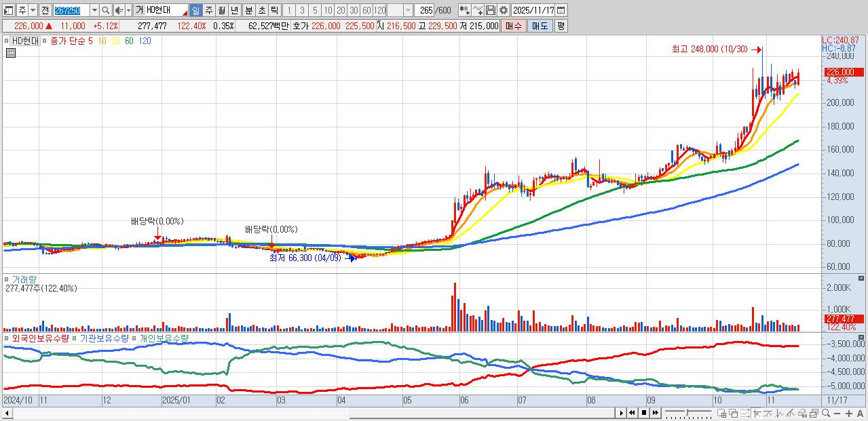Click the vertical line wave icon at bottom

[x=780, y=413]
